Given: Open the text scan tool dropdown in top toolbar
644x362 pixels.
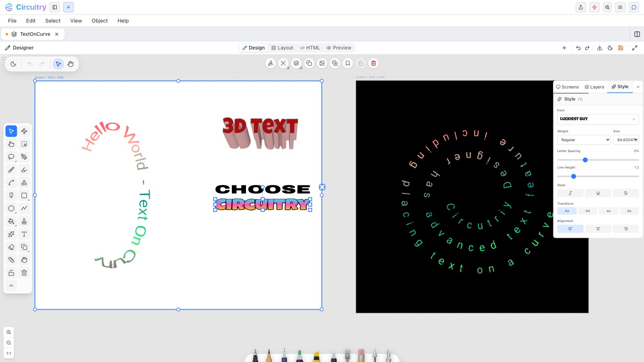Looking at the screenshot, I should pyautogui.click(x=283, y=63).
